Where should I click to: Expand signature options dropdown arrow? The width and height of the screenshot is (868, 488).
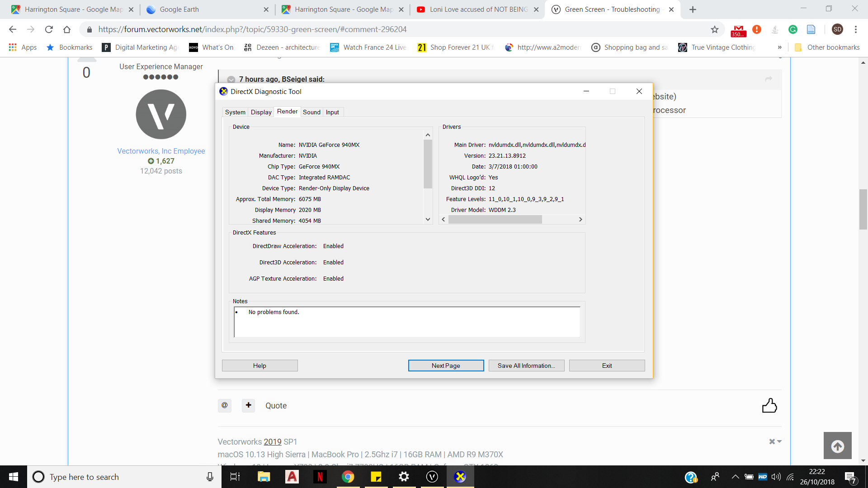click(x=779, y=441)
